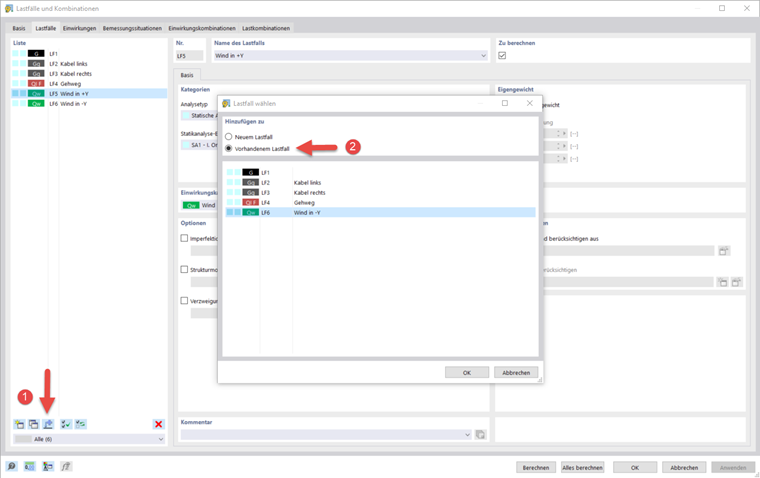The image size is (760, 478).
Task: Open the Einwirkungskombinationen tab
Action: [x=202, y=28]
